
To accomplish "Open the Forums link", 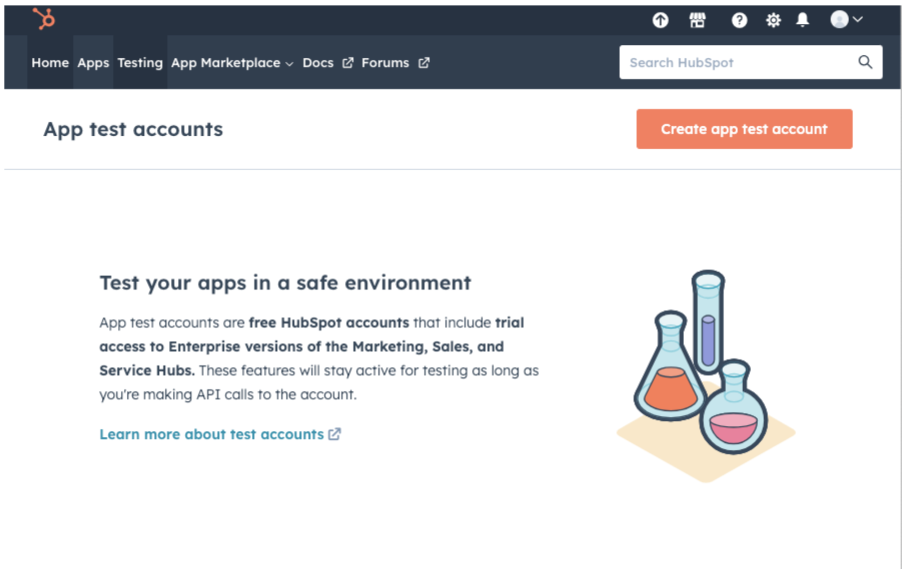I will [385, 63].
